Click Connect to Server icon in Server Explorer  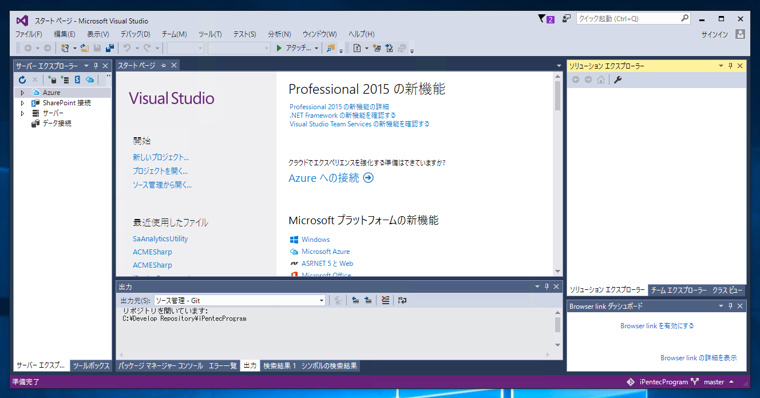click(x=65, y=80)
